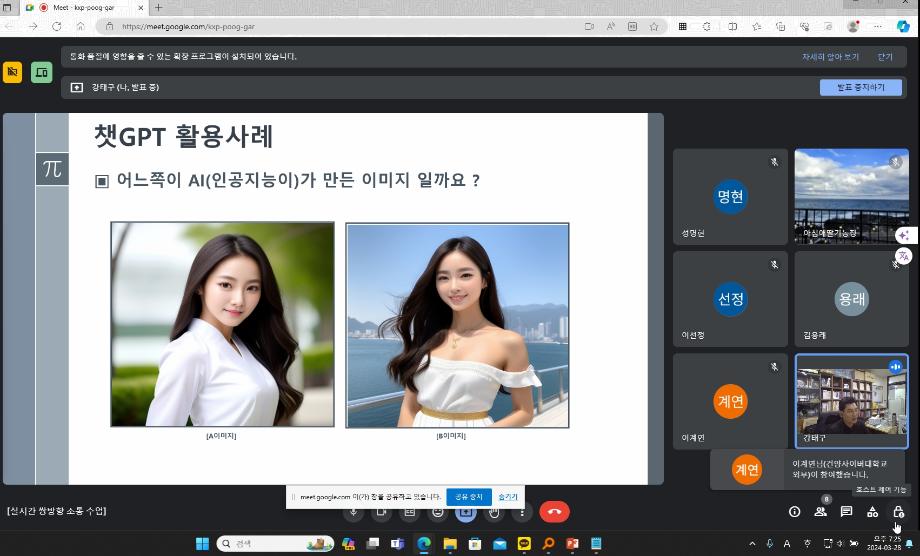Select the 강태구 video tile
Viewport: 920px width, 556px height.
(x=851, y=401)
